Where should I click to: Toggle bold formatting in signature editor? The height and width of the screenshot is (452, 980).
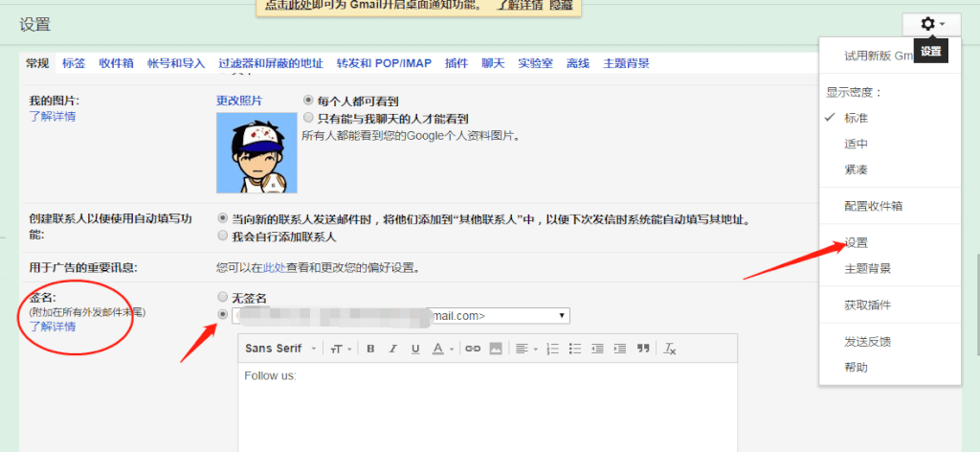click(370, 349)
